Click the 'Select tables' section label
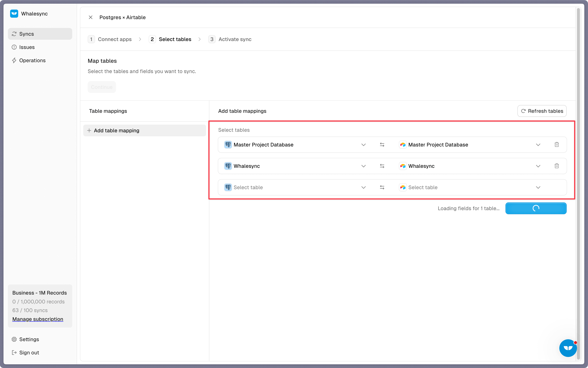588x368 pixels. (x=234, y=130)
